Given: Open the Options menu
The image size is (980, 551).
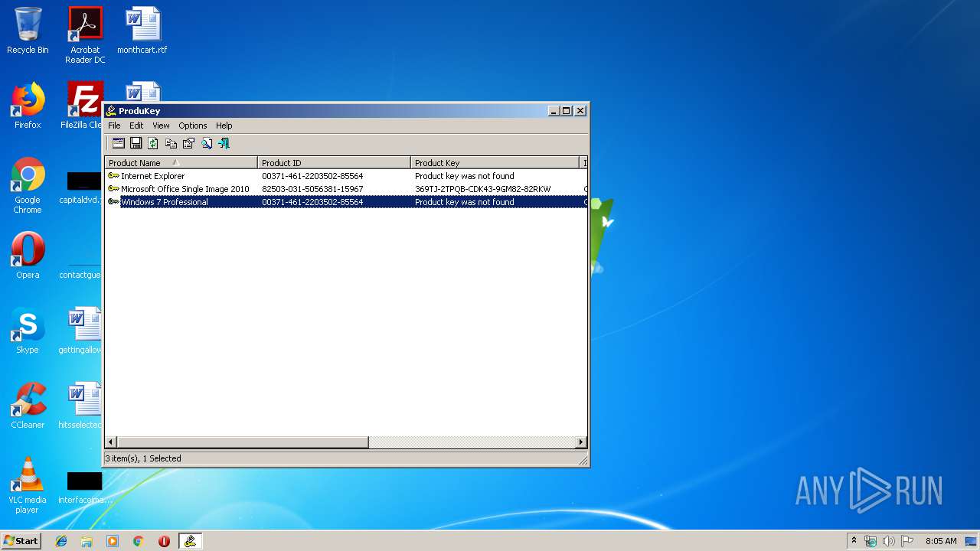Looking at the screenshot, I should click(x=193, y=126).
